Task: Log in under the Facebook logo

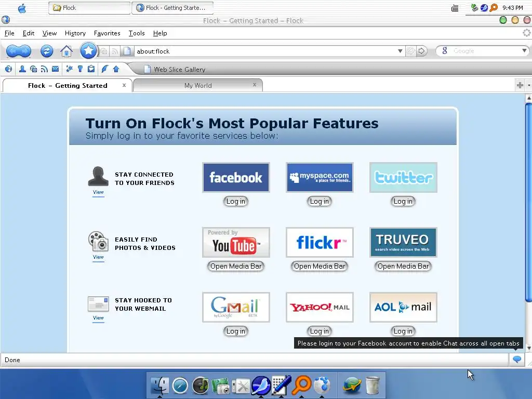Action: click(235, 201)
